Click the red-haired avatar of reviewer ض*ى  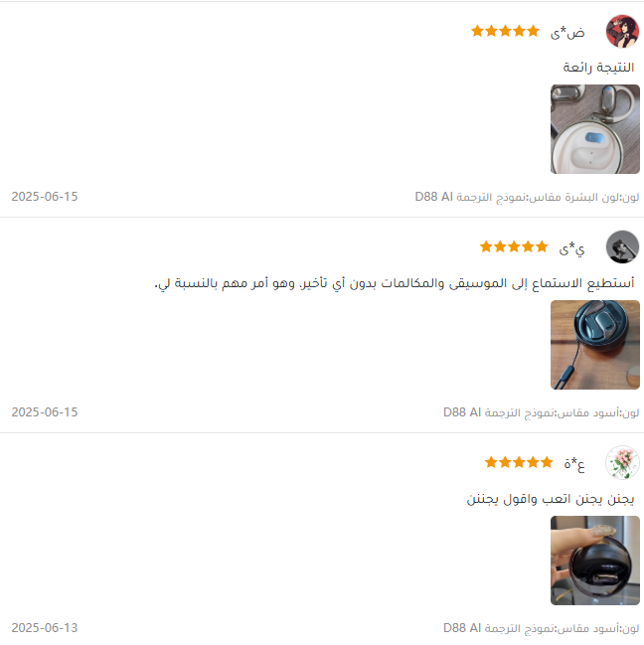click(x=622, y=31)
